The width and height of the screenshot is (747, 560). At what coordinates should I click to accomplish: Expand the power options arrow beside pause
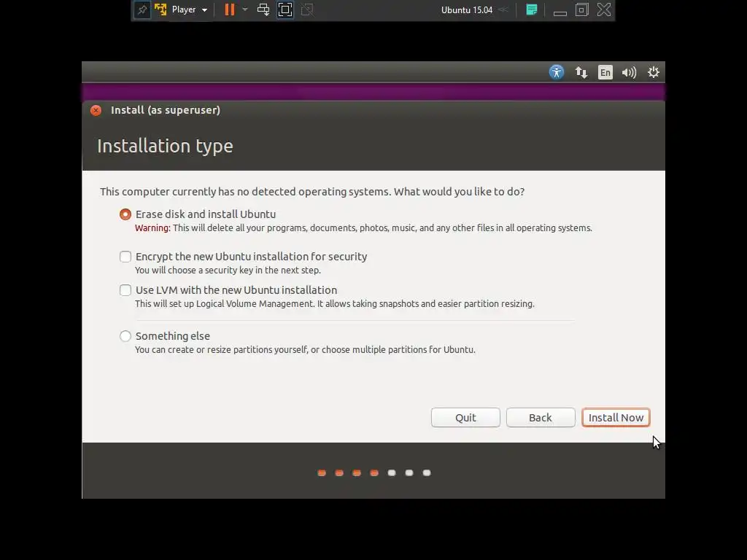pos(245,9)
